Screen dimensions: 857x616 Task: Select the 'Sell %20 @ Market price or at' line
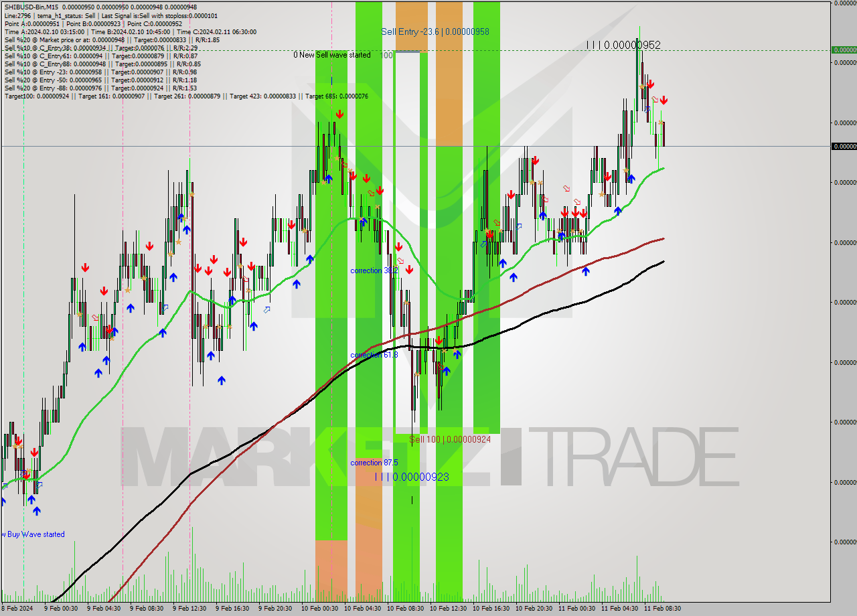[x=112, y=40]
